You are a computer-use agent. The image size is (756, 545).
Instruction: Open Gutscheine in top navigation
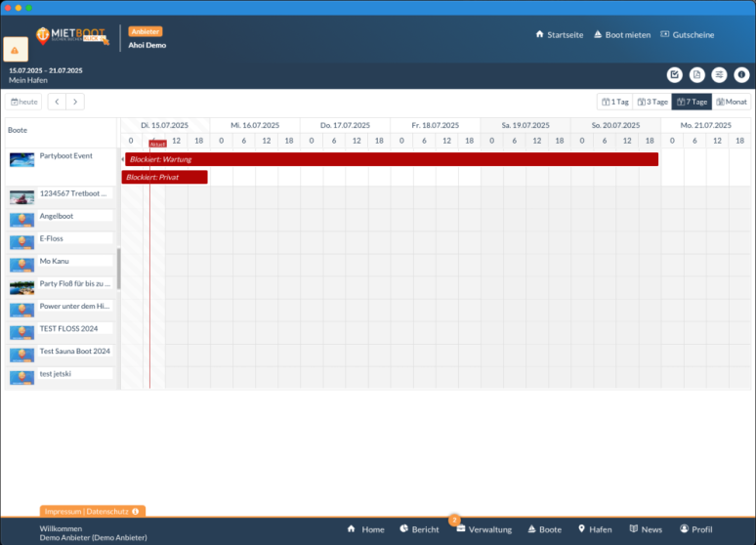click(687, 35)
